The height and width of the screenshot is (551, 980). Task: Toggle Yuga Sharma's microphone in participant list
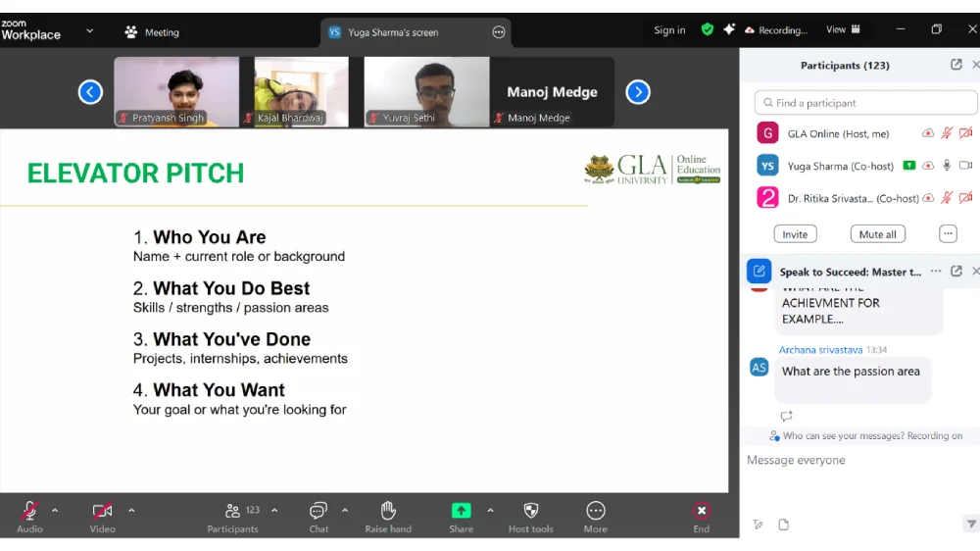(x=947, y=166)
